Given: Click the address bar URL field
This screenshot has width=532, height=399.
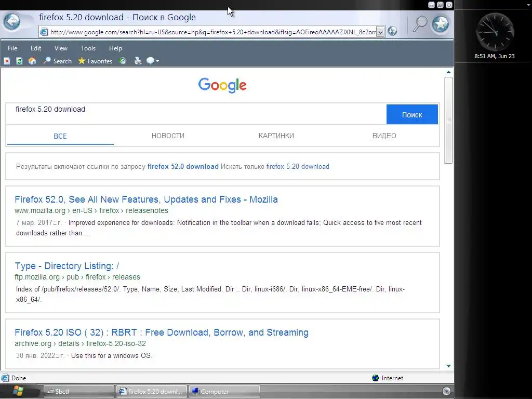Looking at the screenshot, I should 212,32.
